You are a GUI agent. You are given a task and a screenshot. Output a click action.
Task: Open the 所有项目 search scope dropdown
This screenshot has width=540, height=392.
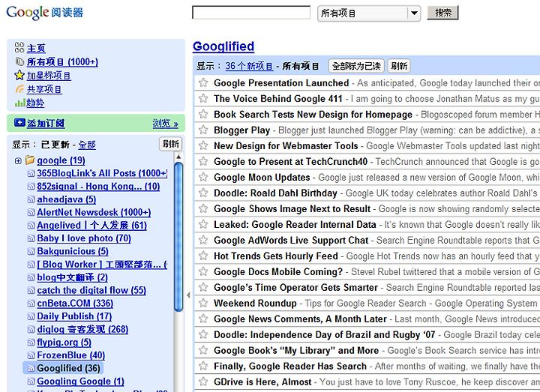pyautogui.click(x=369, y=13)
